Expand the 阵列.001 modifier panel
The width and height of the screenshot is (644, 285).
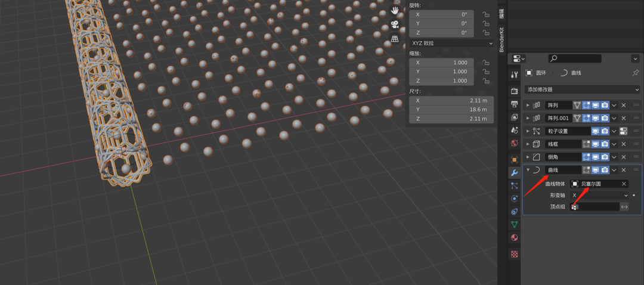tap(528, 118)
